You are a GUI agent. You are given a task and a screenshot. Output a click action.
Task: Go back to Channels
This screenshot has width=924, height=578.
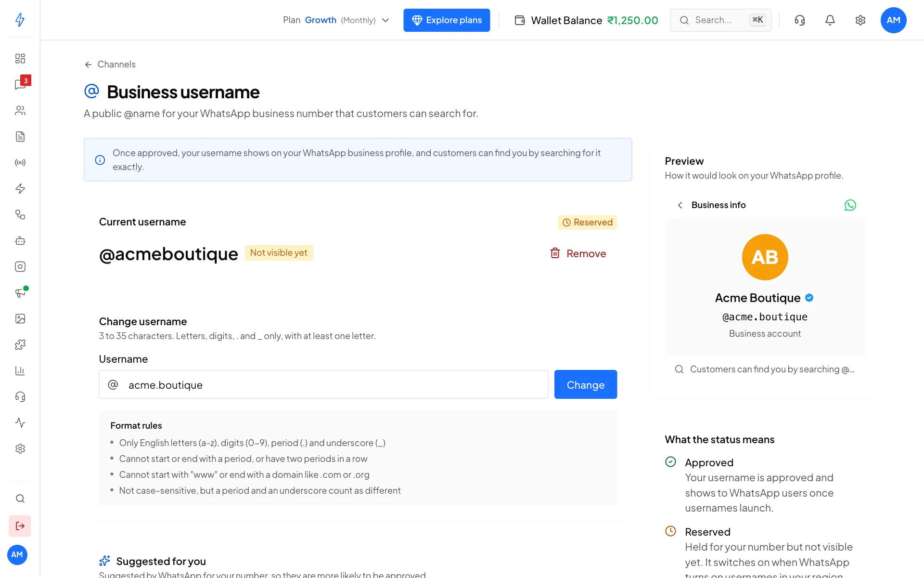coord(110,65)
